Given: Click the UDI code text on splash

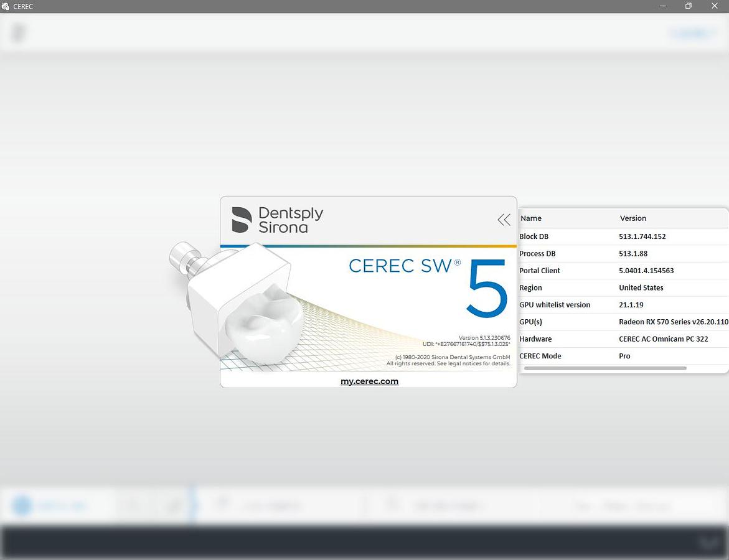Looking at the screenshot, I should click(x=466, y=344).
